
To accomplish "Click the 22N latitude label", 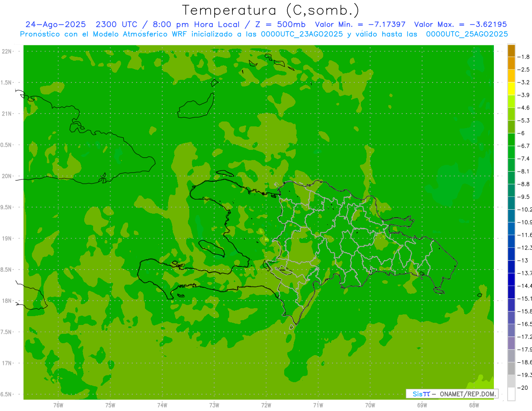I will [x=7, y=51].
